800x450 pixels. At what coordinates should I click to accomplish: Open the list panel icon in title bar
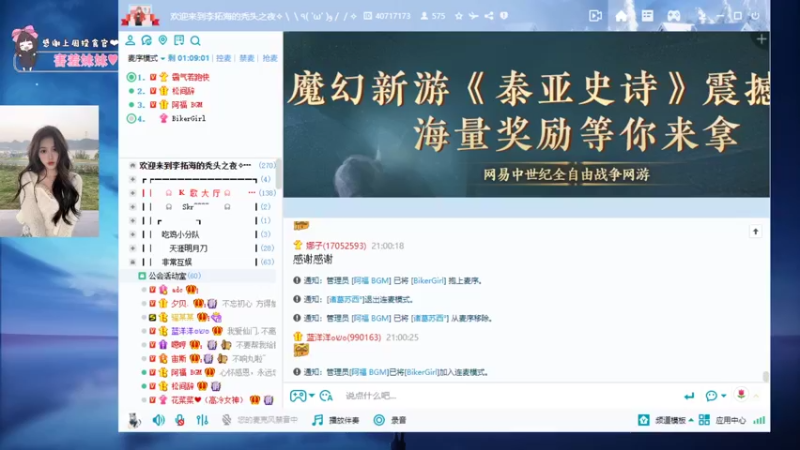647,16
